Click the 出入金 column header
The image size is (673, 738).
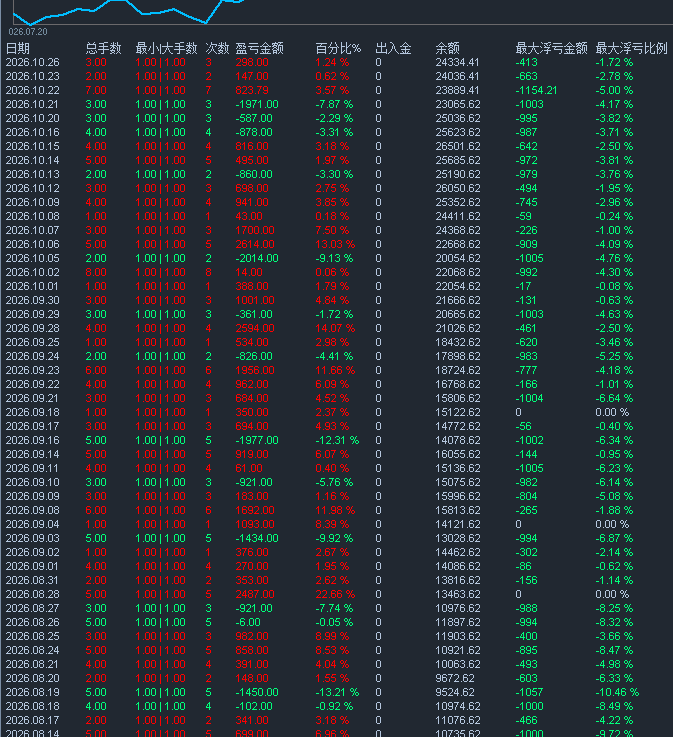click(393, 48)
